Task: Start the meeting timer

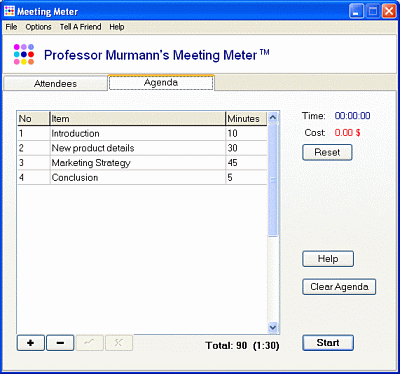Action: (x=328, y=343)
